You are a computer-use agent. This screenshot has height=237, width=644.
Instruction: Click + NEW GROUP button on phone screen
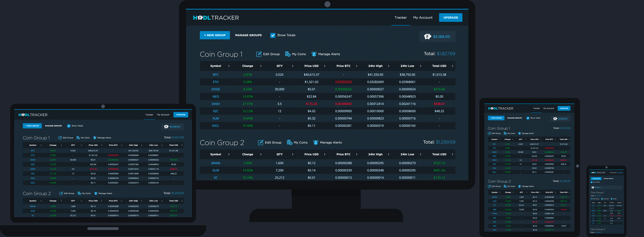(x=596, y=179)
